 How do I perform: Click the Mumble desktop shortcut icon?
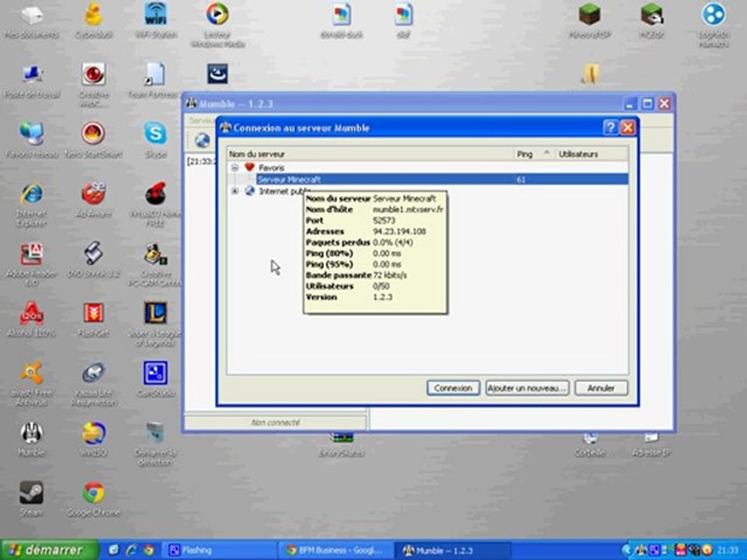coord(31,433)
